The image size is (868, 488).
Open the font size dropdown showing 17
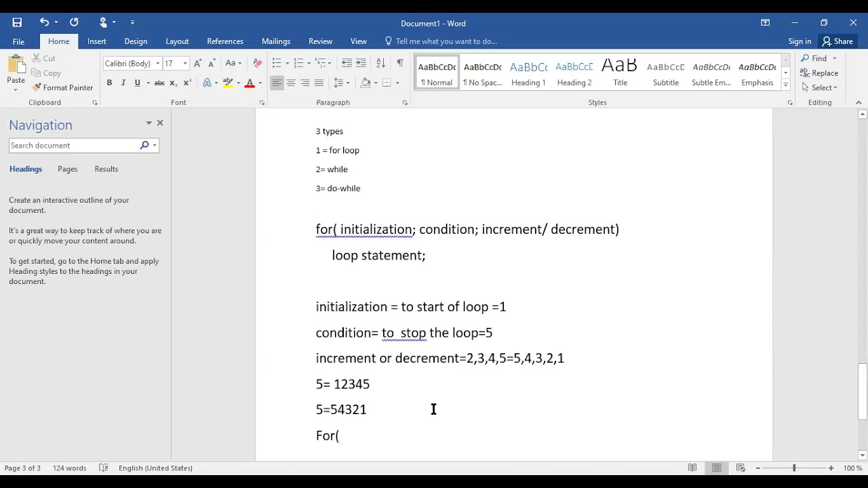pos(185,64)
